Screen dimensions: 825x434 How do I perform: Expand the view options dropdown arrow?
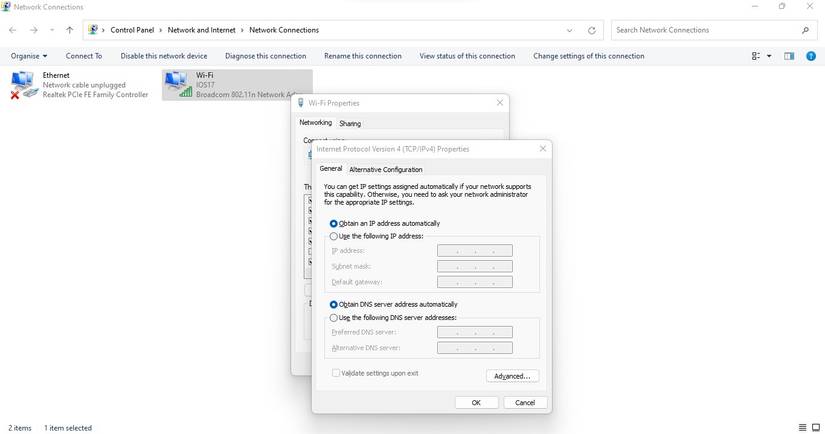[769, 56]
